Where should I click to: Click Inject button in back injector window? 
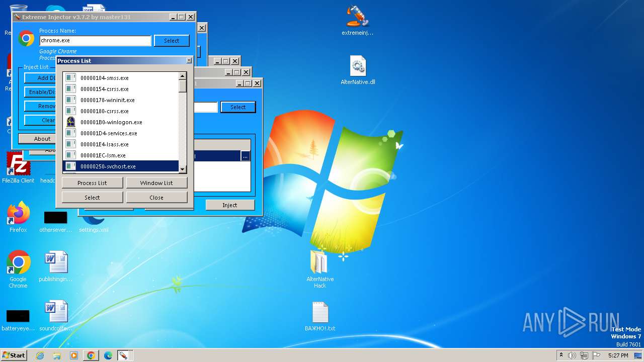coord(230,205)
